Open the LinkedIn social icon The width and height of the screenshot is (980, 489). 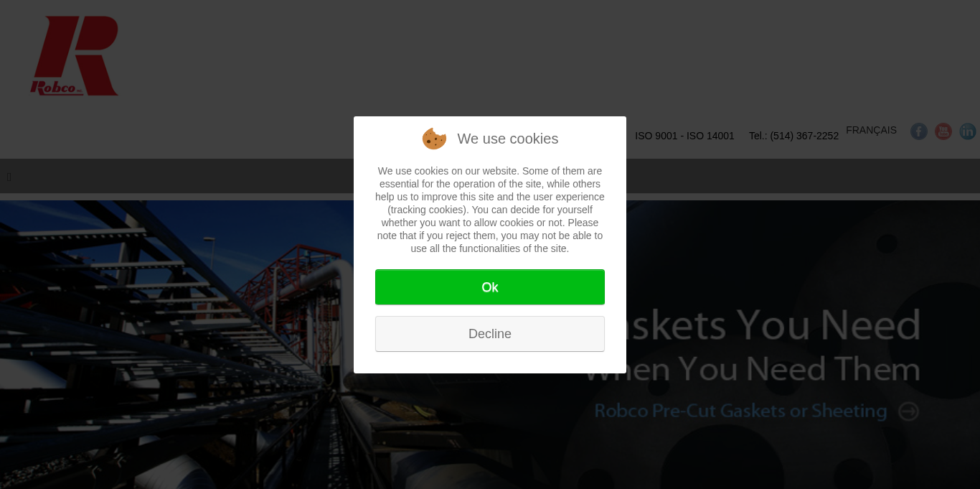point(968,131)
